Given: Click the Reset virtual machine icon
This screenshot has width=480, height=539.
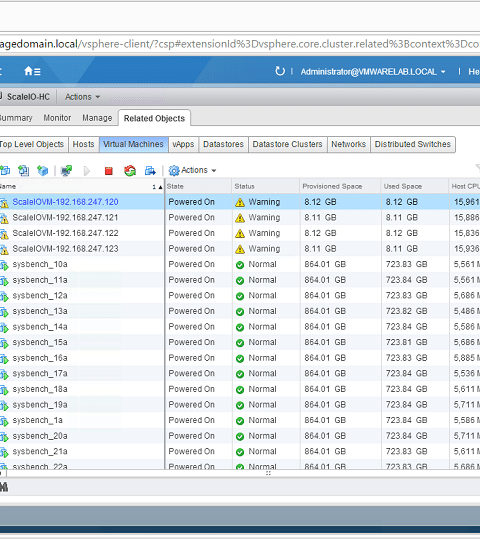Looking at the screenshot, I should (x=130, y=170).
